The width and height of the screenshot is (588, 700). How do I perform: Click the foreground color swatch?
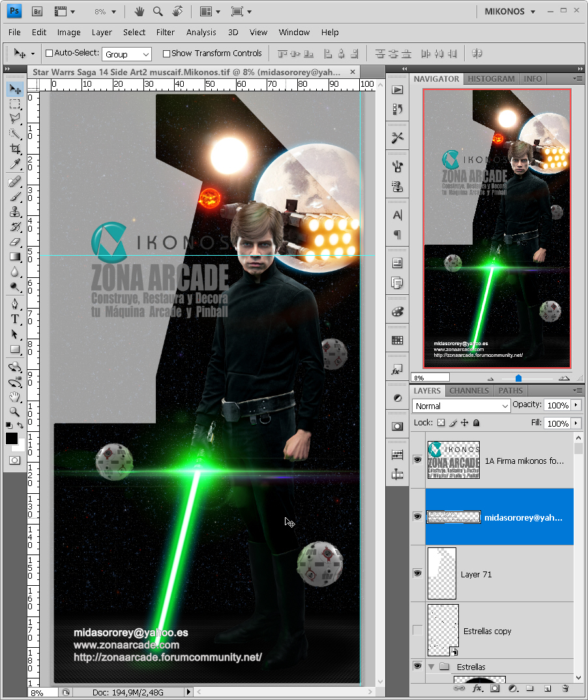point(12,438)
